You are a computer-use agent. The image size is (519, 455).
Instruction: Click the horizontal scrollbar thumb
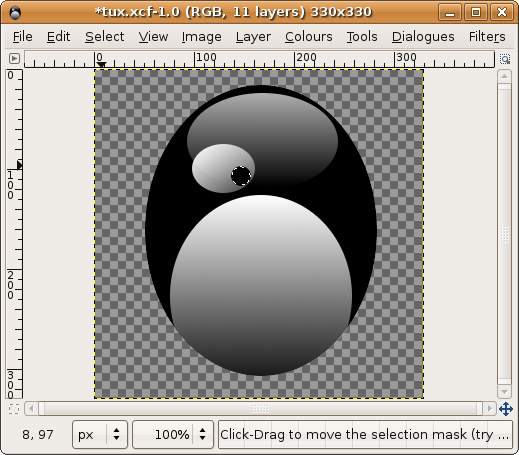[x=260, y=408]
